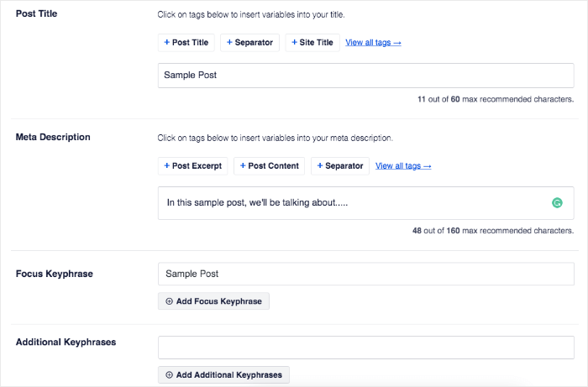This screenshot has height=387, width=588.
Task: Click the 11 out of 60 character counter
Action: pos(496,99)
